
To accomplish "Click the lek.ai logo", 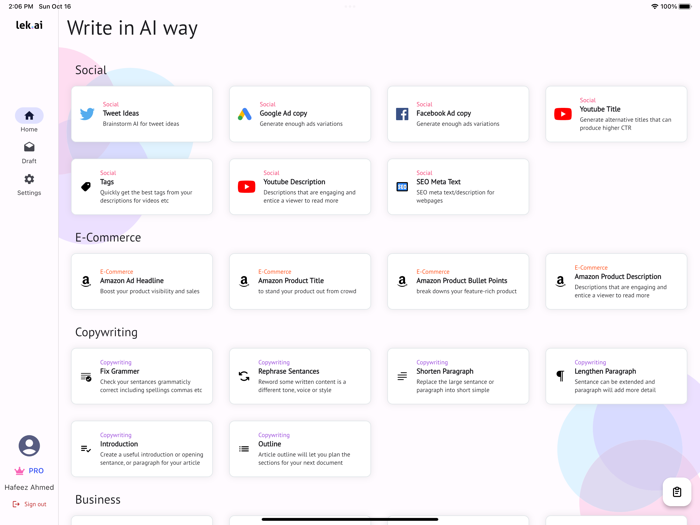I will pyautogui.click(x=29, y=25).
